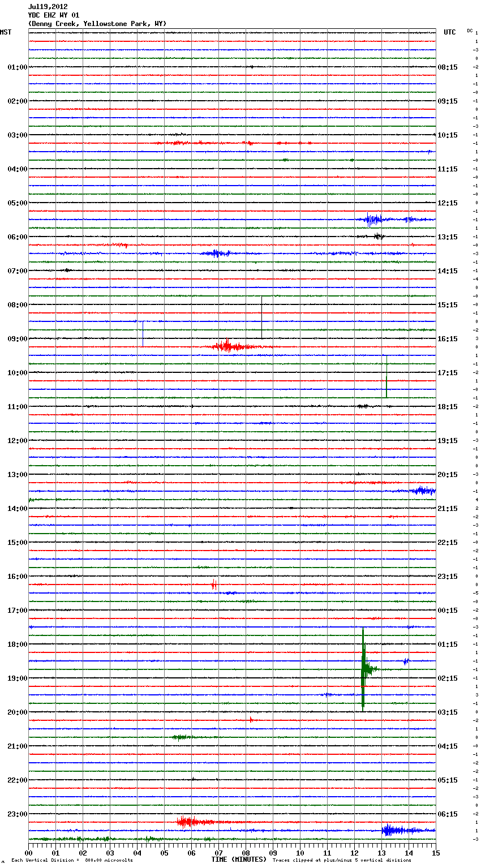This screenshot has height=868, width=481.
Task: Click the 02:15 UTC time label
Action: click(448, 678)
